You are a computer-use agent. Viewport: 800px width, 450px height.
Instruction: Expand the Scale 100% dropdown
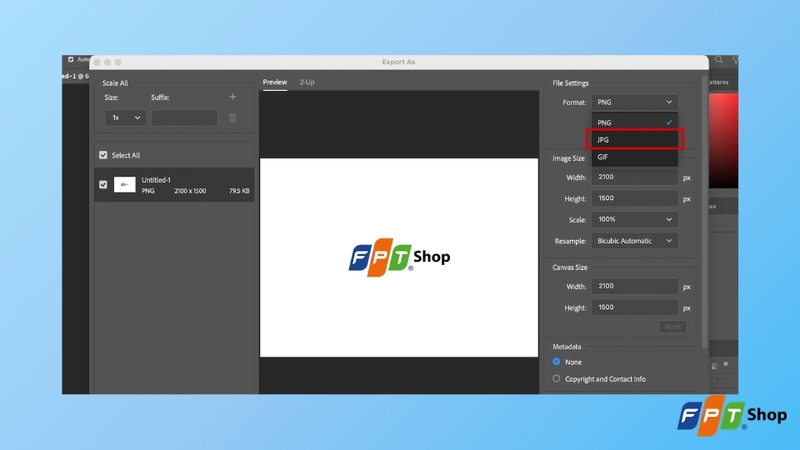coord(635,219)
